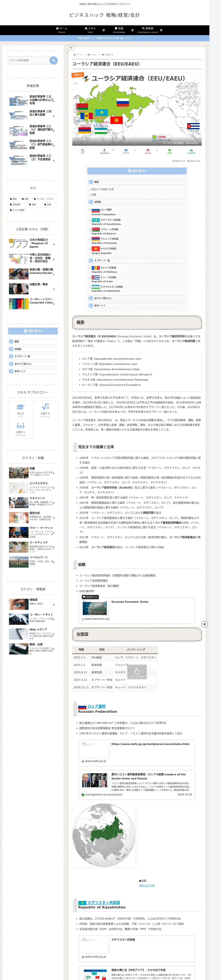Open the 情報源 menu item
This screenshot has width=221, height=980.
[x=148, y=30]
